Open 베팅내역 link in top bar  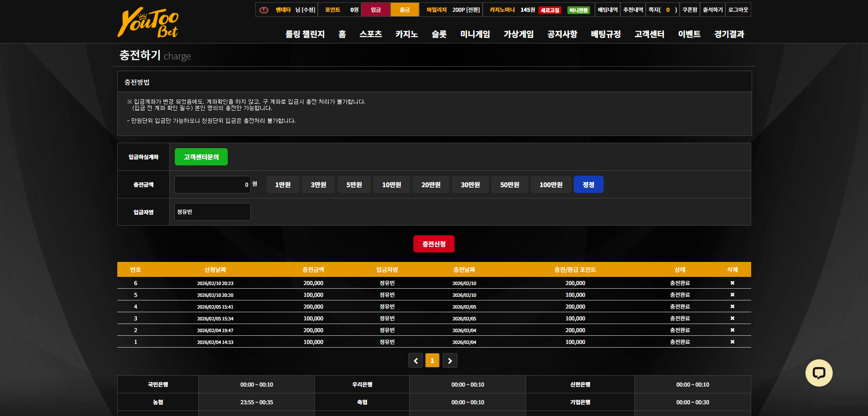click(x=607, y=10)
